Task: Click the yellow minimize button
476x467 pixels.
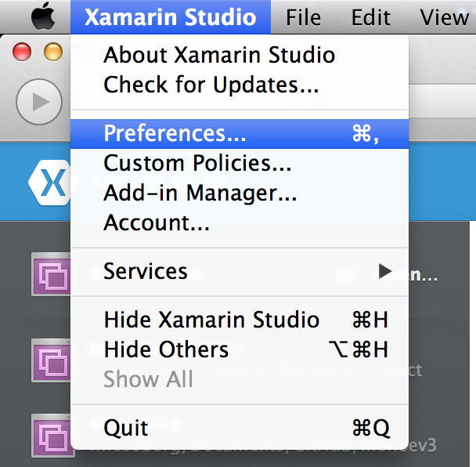Action: coord(53,52)
